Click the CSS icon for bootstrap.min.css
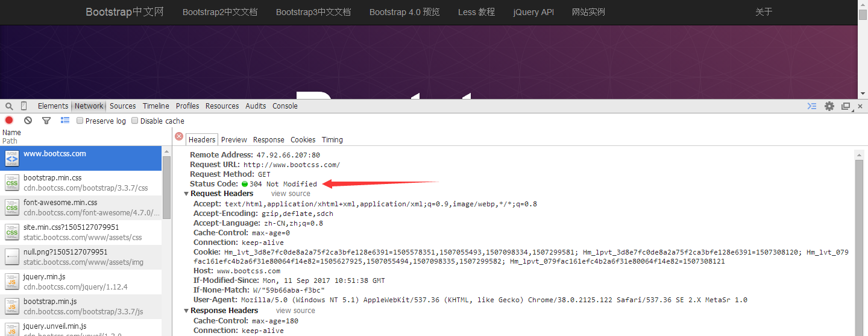 coord(12,183)
